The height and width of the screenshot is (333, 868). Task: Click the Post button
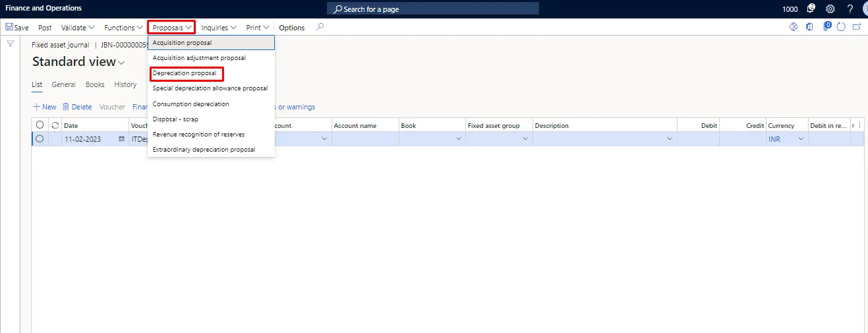(45, 28)
